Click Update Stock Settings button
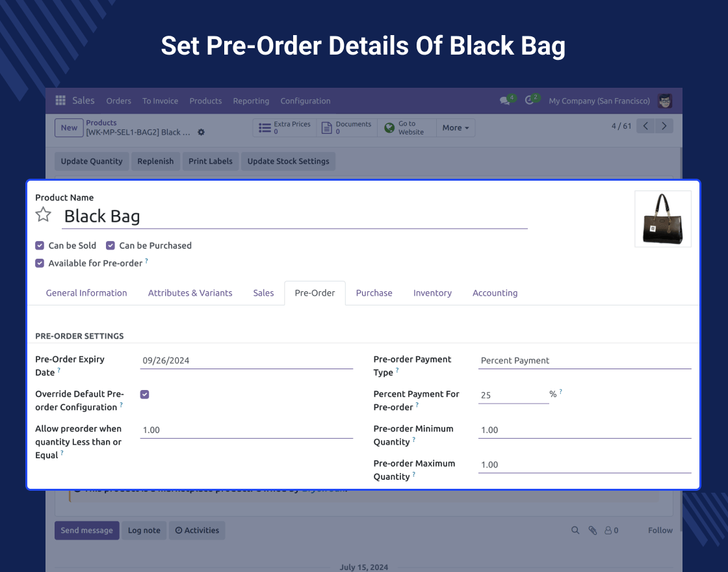This screenshot has width=728, height=572. coord(289,161)
